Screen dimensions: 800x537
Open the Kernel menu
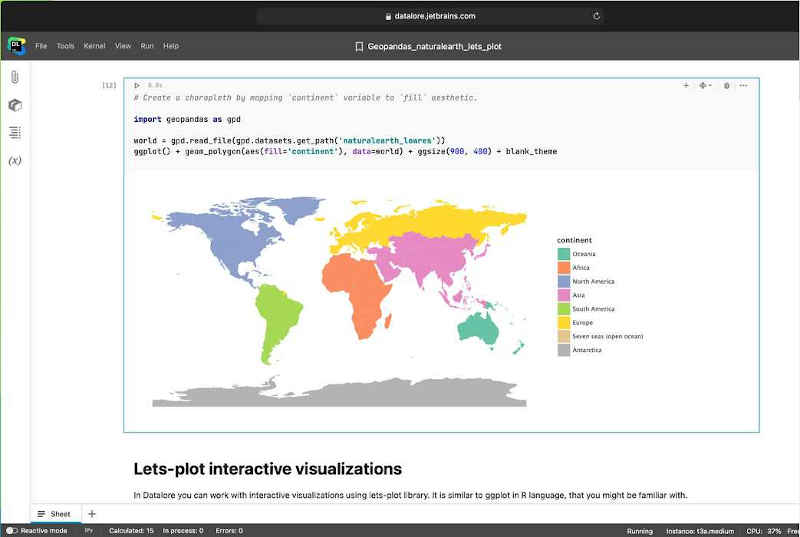click(x=94, y=46)
